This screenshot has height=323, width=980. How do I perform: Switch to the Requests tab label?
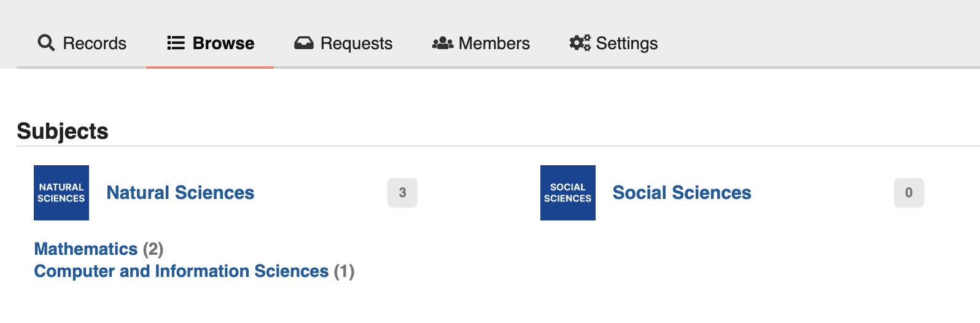[356, 44]
